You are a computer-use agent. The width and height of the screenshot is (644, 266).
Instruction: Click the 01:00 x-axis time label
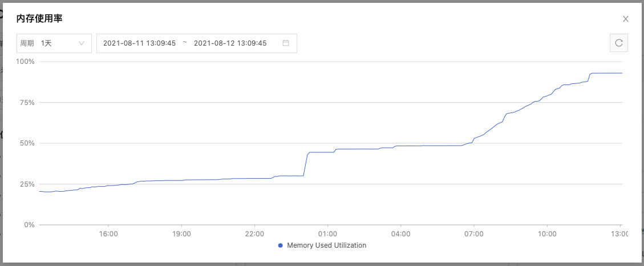[327, 234]
